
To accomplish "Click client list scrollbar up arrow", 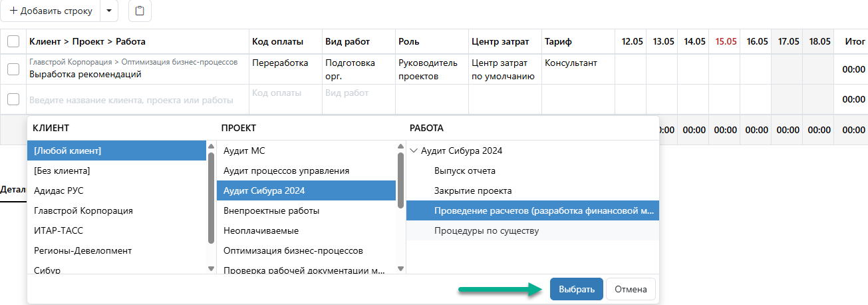I will tap(212, 147).
